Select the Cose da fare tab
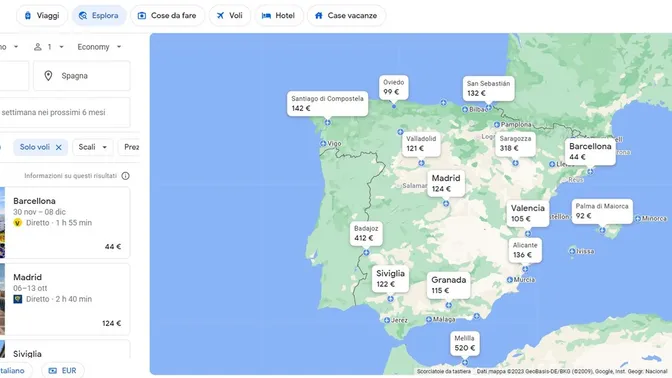 click(x=167, y=15)
